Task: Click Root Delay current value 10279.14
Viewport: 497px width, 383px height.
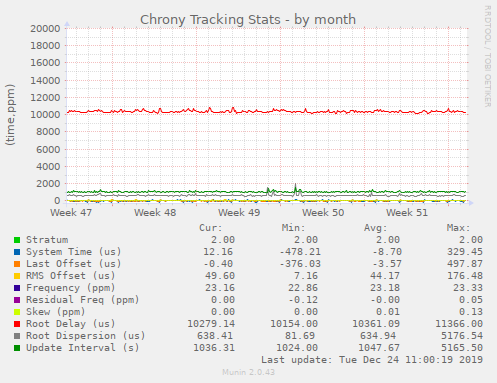Action: pos(211,324)
